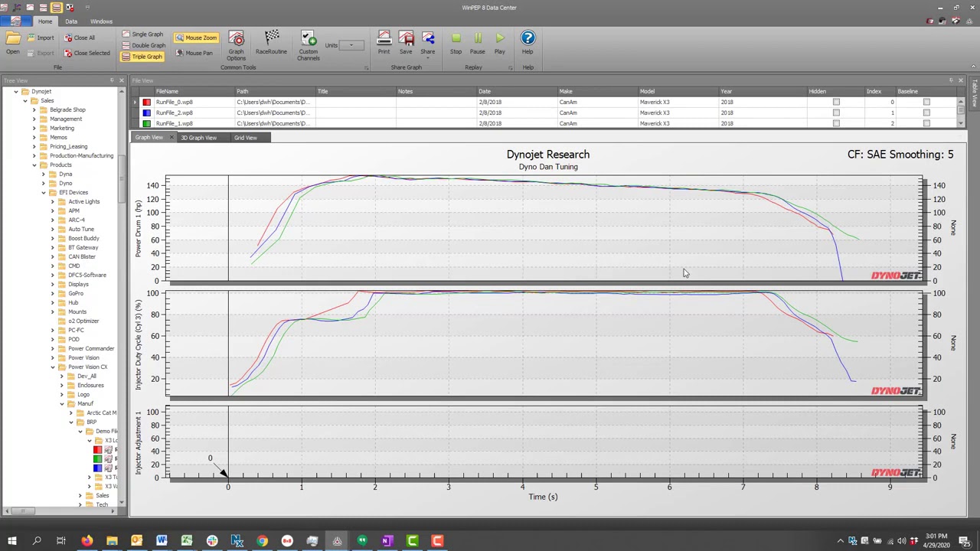The image size is (980, 551).
Task: Set RunFile_1.wp8 as Baseline
Action: (926, 123)
